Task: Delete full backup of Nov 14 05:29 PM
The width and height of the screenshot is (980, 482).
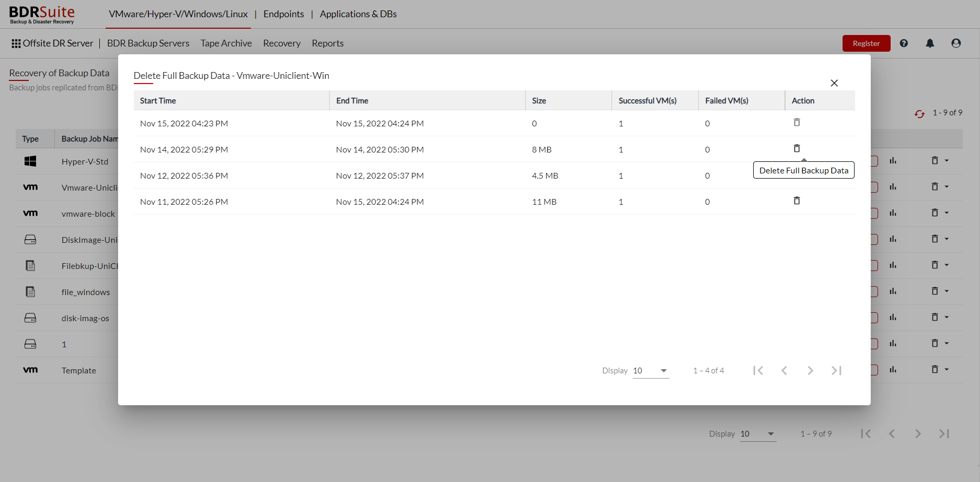Action: point(797,148)
